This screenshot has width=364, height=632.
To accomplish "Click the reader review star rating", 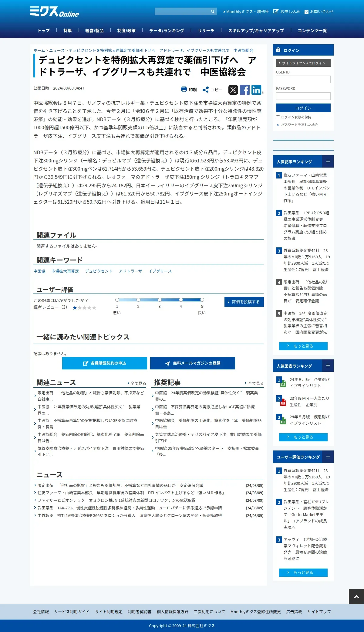I will point(84,308).
